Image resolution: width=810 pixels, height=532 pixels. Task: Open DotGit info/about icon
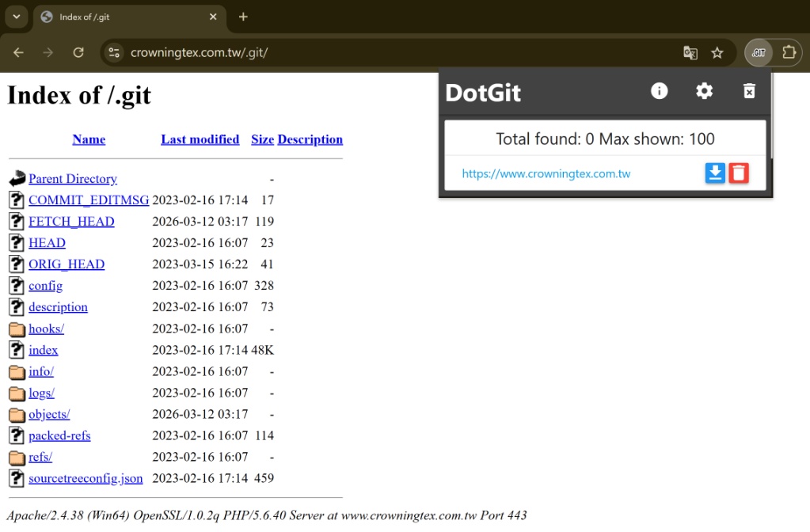[x=659, y=91]
